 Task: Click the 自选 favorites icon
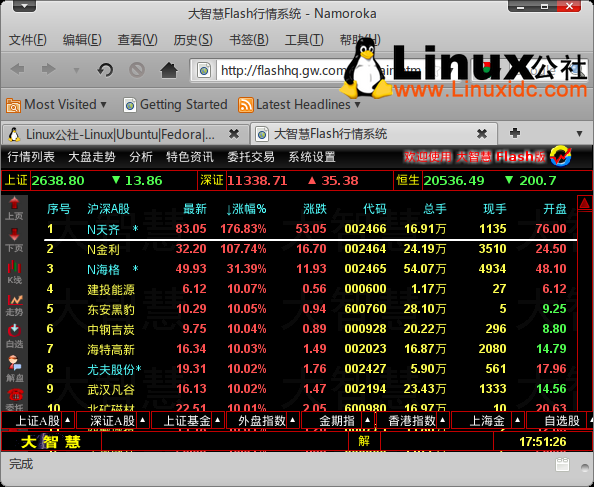pyautogui.click(x=14, y=336)
